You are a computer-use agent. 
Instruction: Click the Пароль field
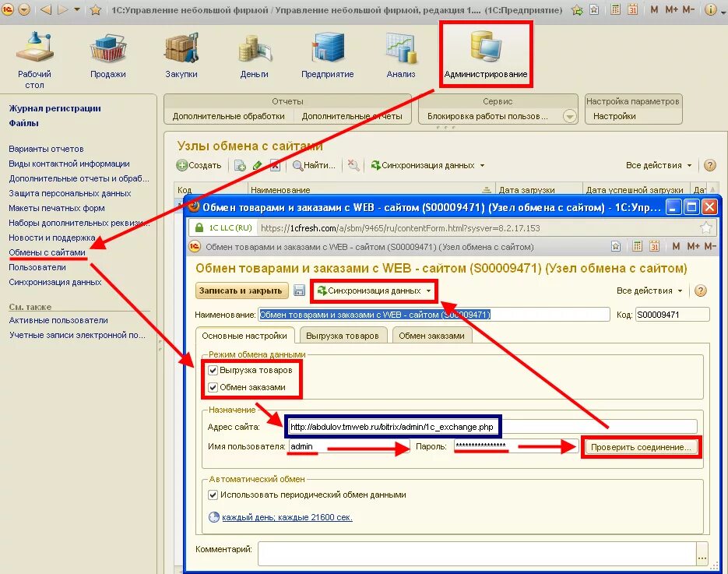click(515, 447)
